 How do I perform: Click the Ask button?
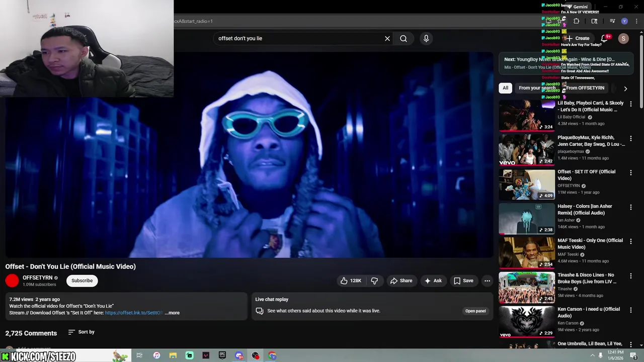point(433,281)
